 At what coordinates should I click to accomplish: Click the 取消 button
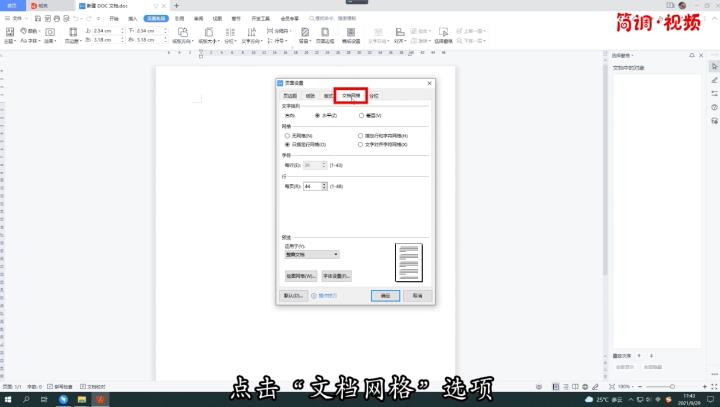click(418, 296)
